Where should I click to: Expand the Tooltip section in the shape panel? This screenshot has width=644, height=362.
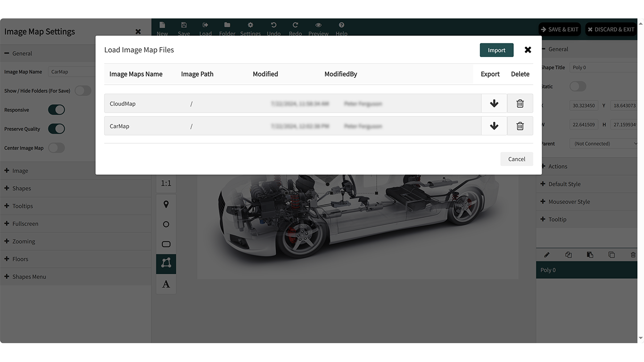click(587, 219)
